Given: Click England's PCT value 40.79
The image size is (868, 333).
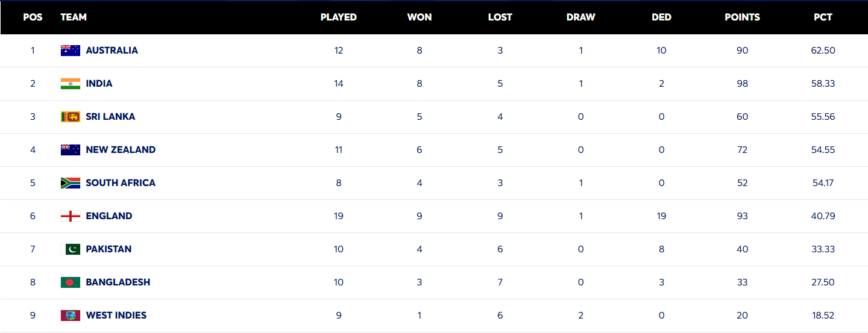Looking at the screenshot, I should coord(823,216).
